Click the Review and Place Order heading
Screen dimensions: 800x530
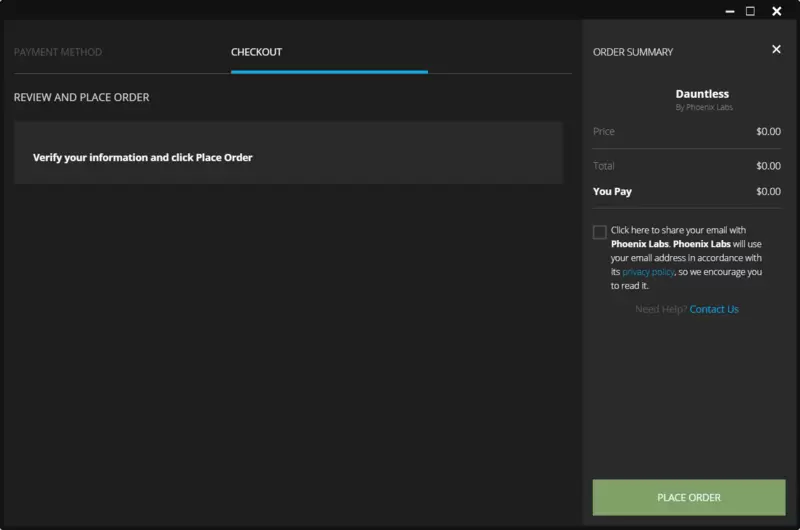click(82, 97)
